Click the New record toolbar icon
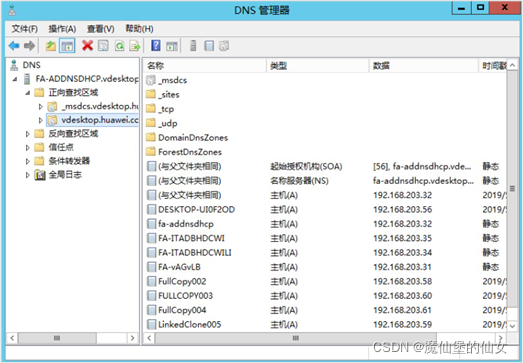 pos(209,46)
